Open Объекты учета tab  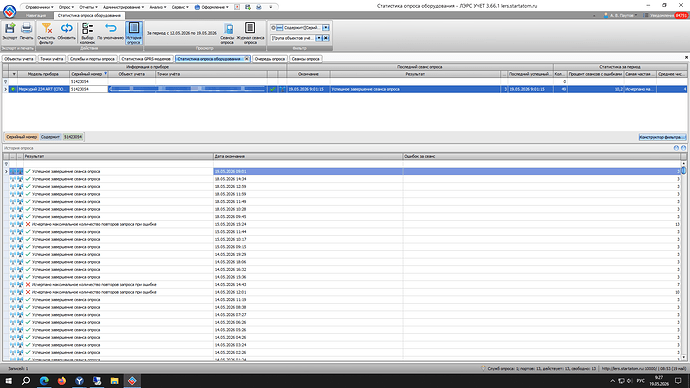point(19,59)
